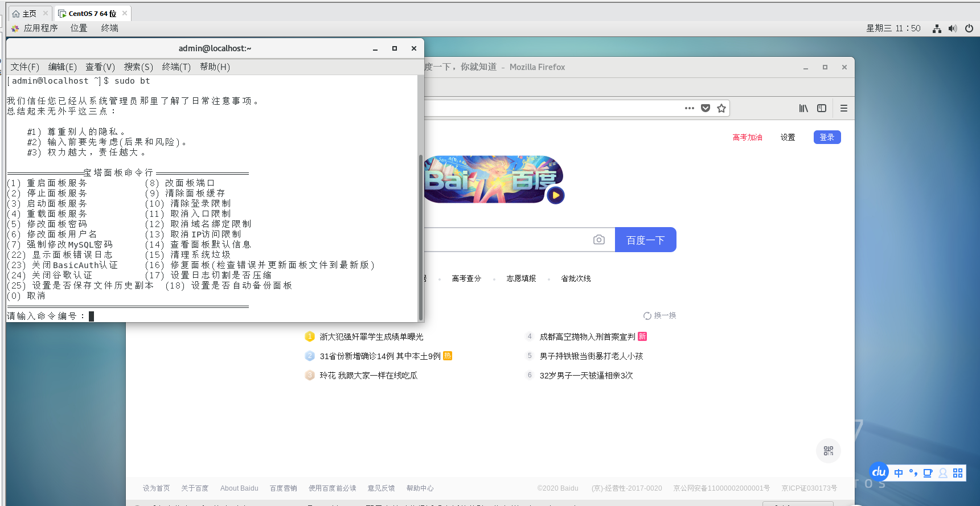Open news item 男子持铁锹当街暴打老人小孩
980x506 pixels.
(x=591, y=356)
